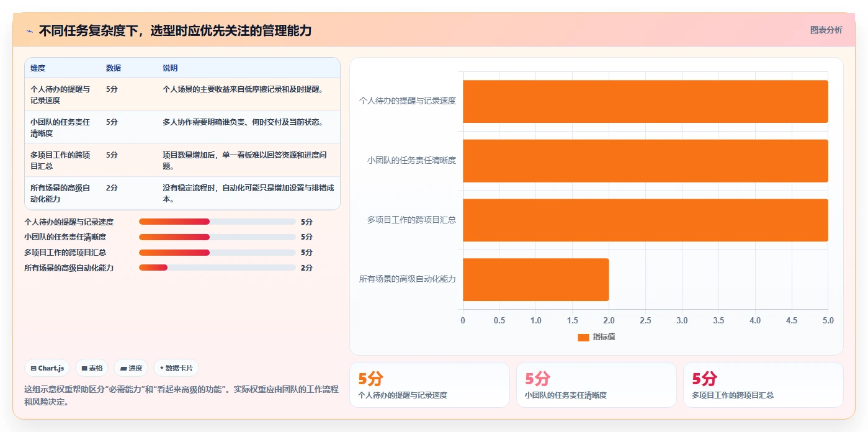
Task: Click the page title 不同任务复杂度下
Action: coord(175,30)
